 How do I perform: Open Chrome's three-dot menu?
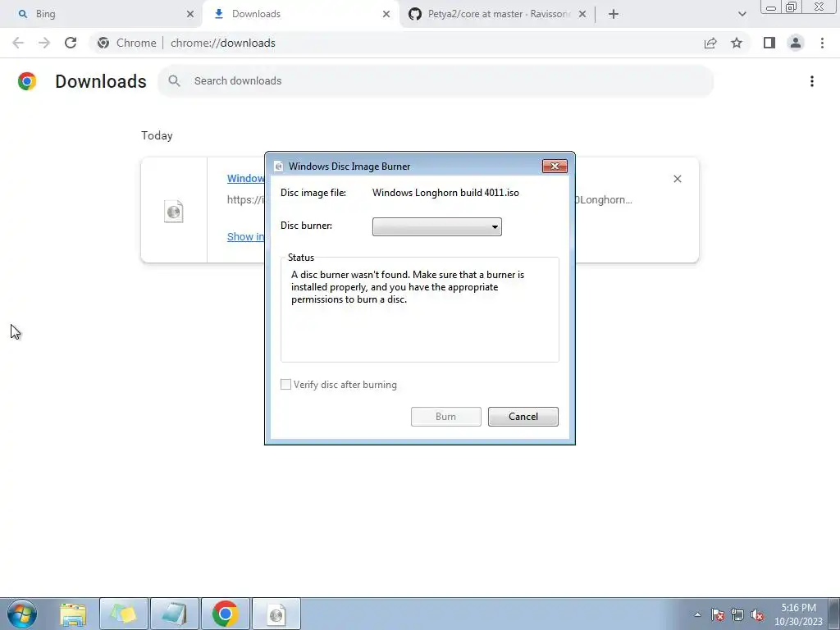coord(822,43)
